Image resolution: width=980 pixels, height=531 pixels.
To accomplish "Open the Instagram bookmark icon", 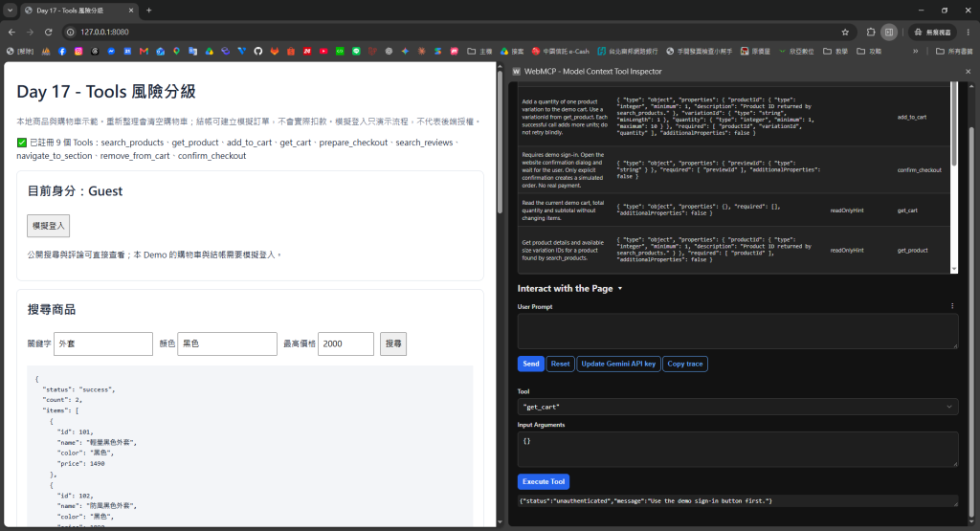I will [78, 52].
